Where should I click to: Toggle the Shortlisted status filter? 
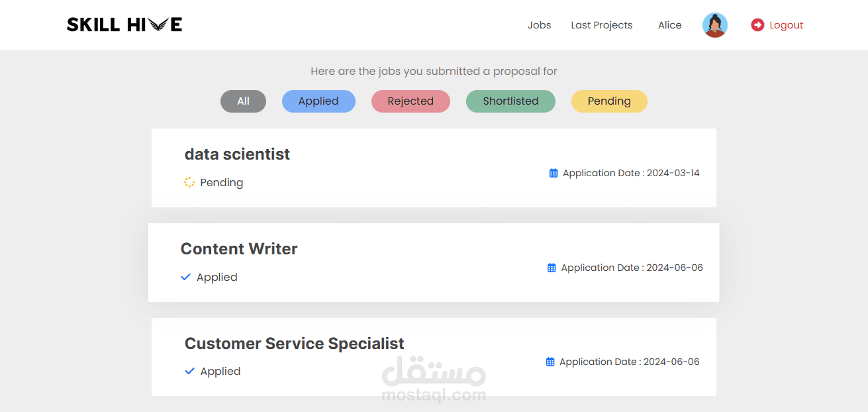[x=510, y=101]
